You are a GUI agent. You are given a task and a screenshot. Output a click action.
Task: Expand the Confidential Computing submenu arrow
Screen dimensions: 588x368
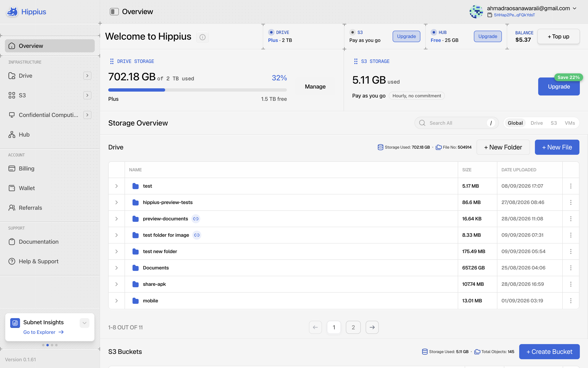tap(87, 115)
